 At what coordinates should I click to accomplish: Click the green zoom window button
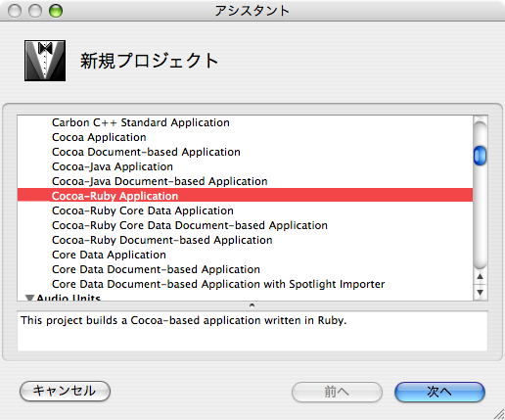coord(56,11)
